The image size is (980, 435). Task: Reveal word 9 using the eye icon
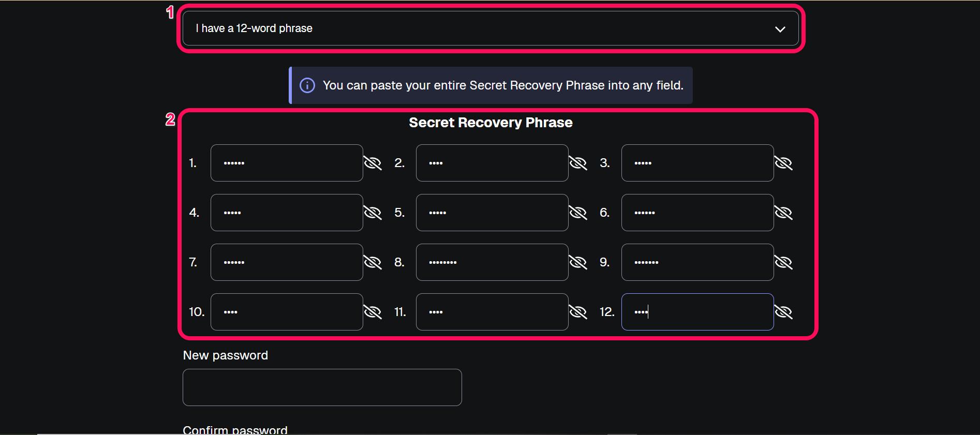coord(783,263)
